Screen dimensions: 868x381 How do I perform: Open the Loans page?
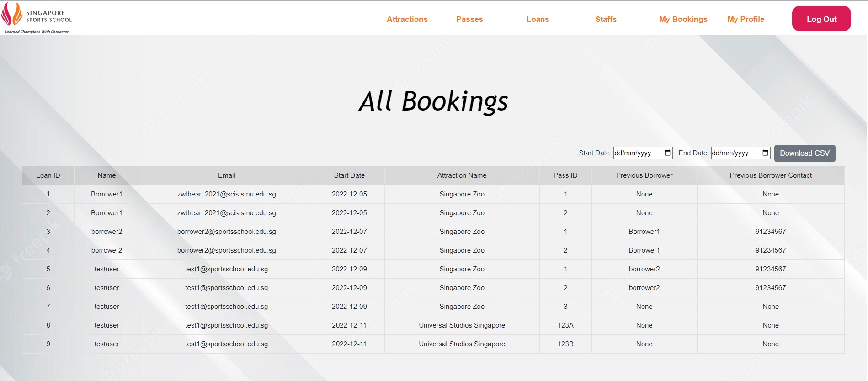(538, 19)
